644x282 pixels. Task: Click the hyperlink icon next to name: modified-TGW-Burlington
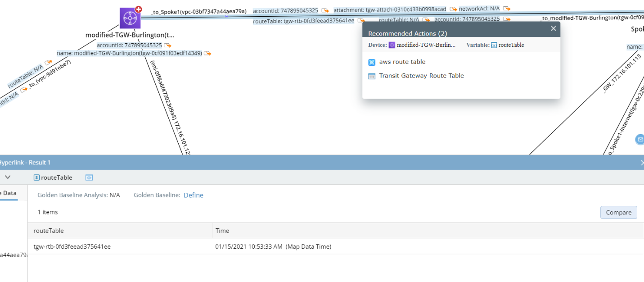click(207, 53)
